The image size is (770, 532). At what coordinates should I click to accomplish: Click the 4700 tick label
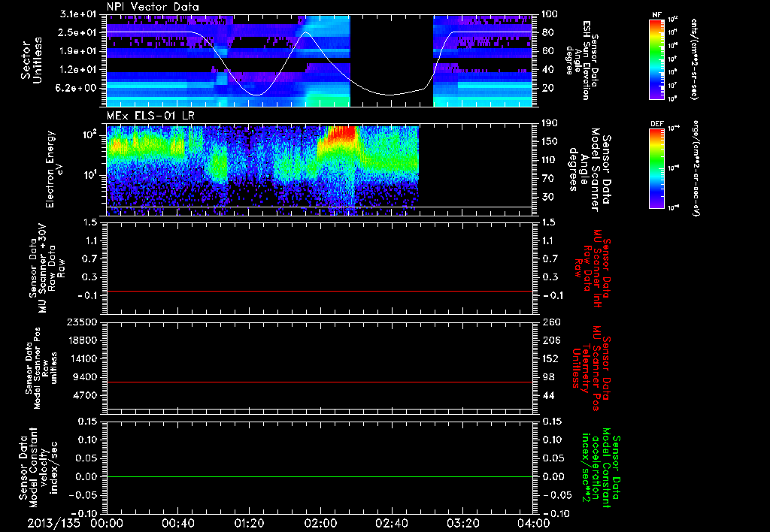coord(84,395)
